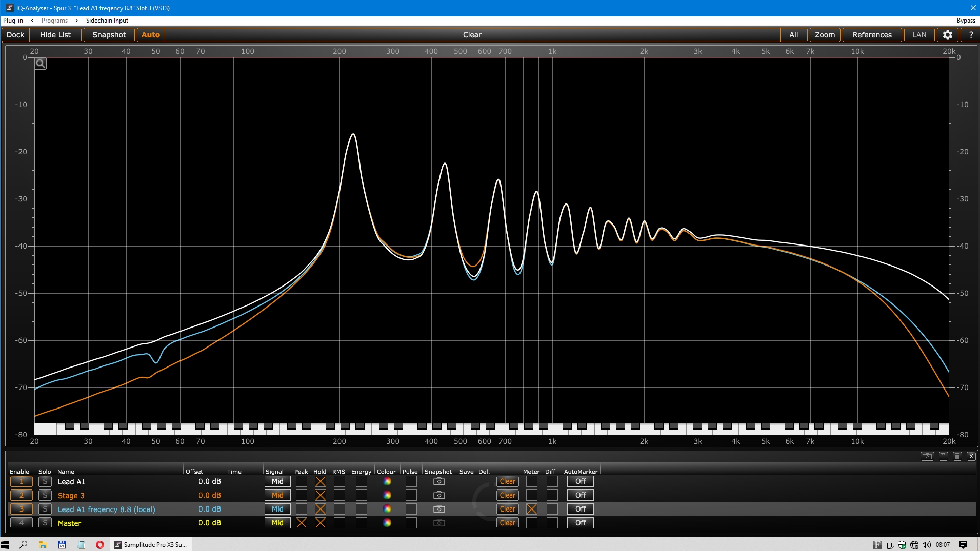Open Signal Mid selector for Lead A1

[277, 481]
